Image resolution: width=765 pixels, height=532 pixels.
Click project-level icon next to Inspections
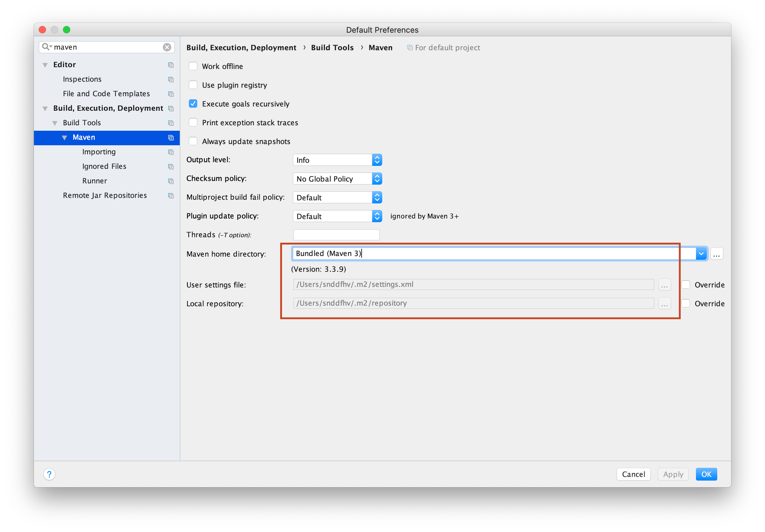(x=171, y=79)
